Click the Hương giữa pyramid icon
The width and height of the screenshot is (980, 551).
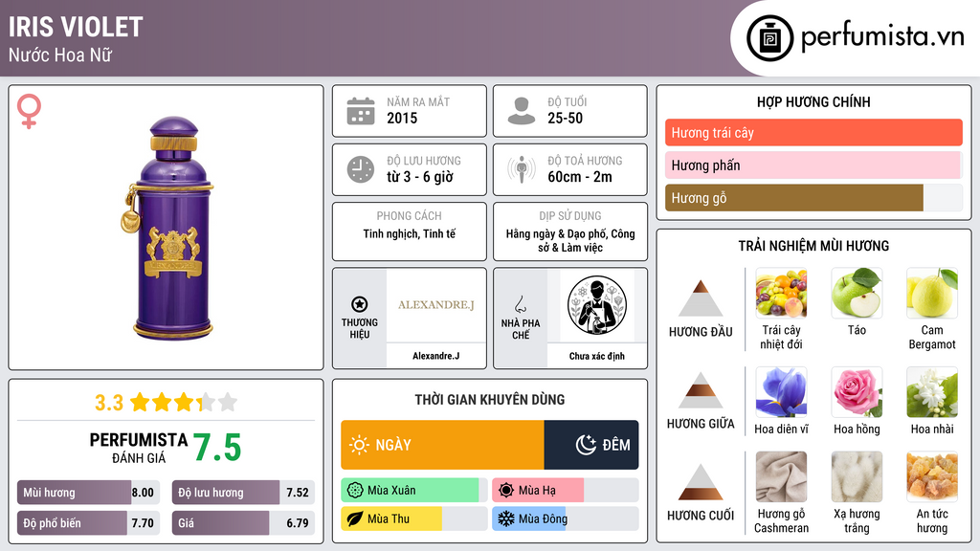(701, 390)
